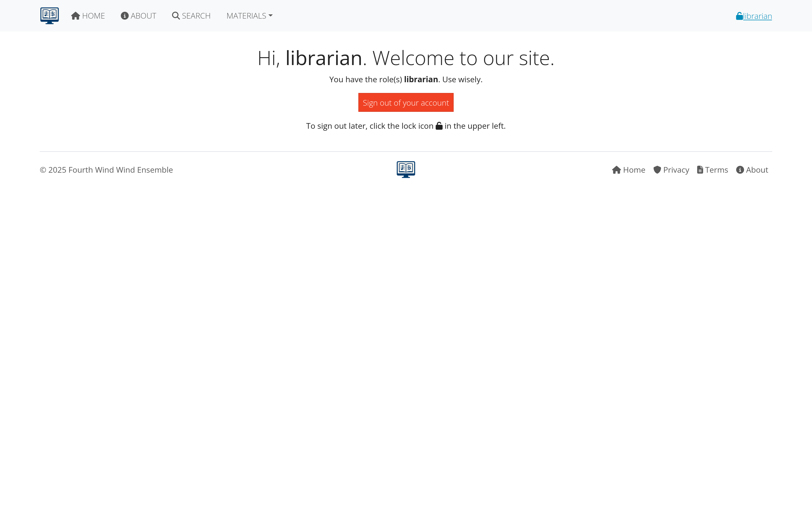
Task: Click the footer site logo icon
Action: (406, 169)
